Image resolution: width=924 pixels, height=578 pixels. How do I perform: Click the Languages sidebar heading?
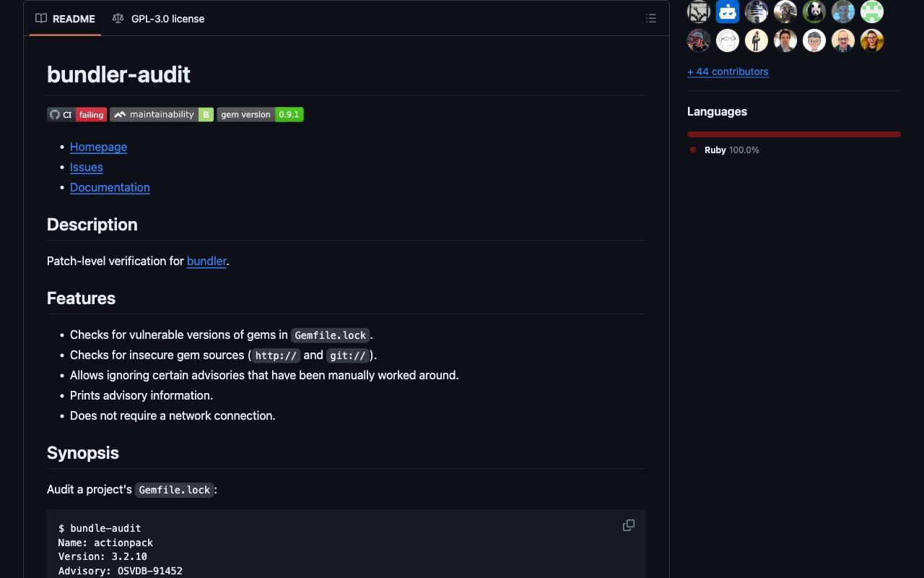click(717, 111)
